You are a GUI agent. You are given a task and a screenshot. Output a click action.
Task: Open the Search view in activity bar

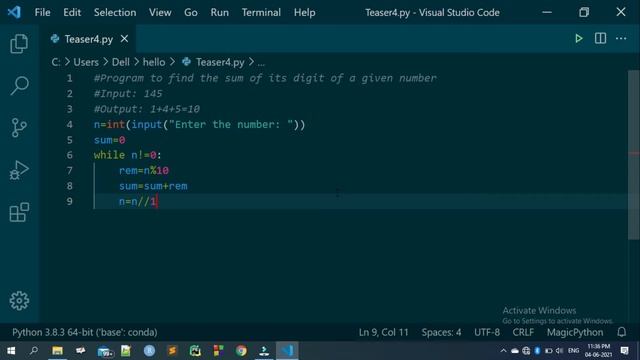pyautogui.click(x=19, y=86)
